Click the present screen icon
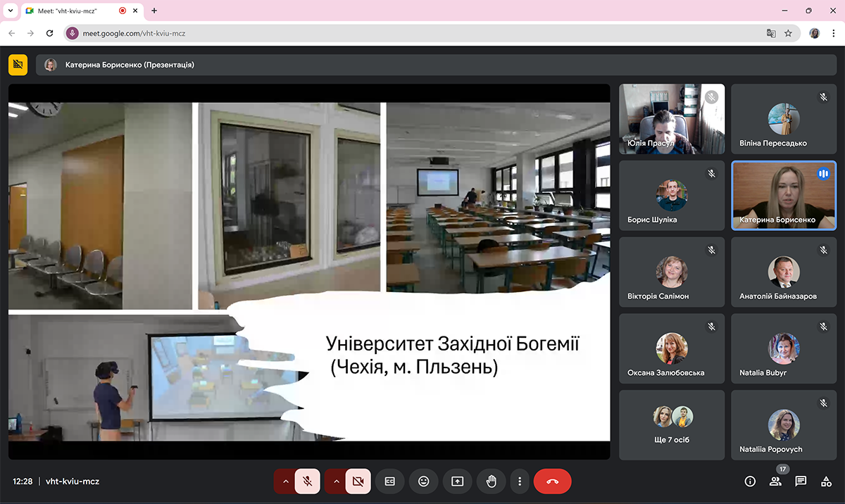This screenshot has height=504, width=845. [x=457, y=481]
